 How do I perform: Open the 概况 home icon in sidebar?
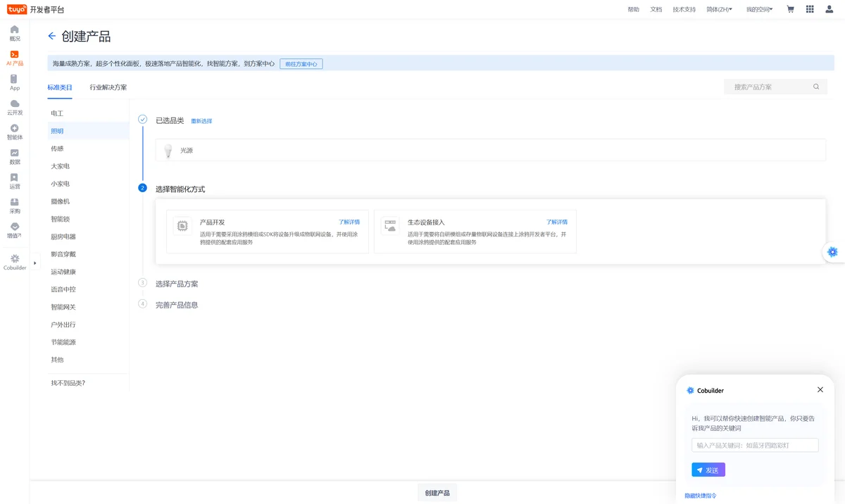point(15,30)
